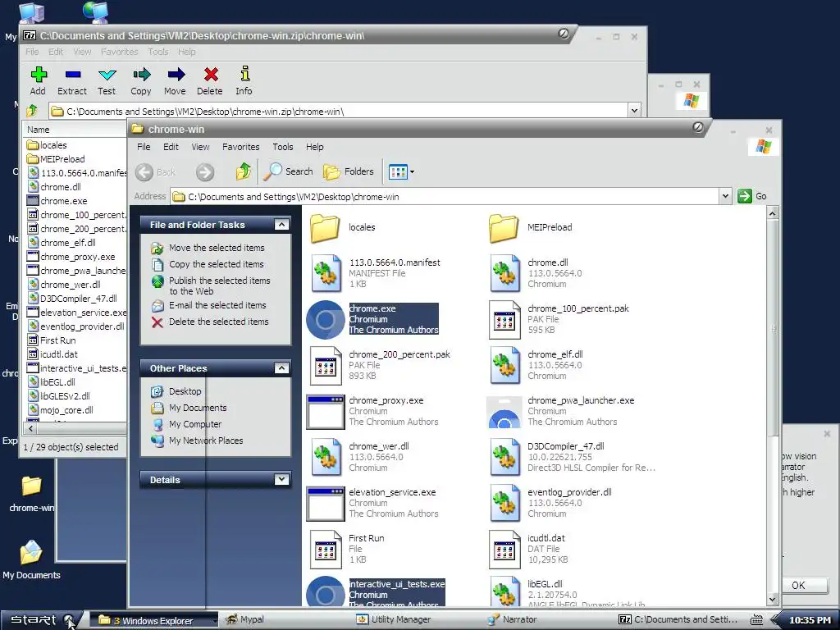Click Publish the selected items to the Web

point(220,285)
